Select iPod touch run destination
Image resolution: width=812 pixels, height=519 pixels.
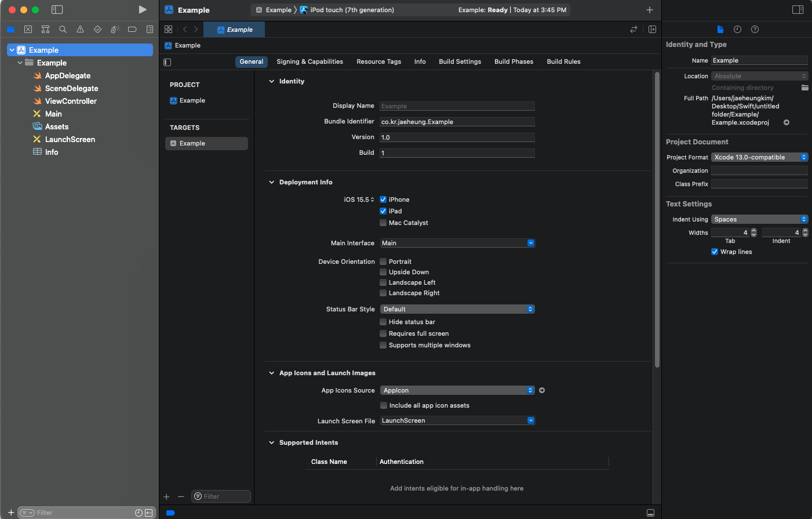tap(347, 10)
